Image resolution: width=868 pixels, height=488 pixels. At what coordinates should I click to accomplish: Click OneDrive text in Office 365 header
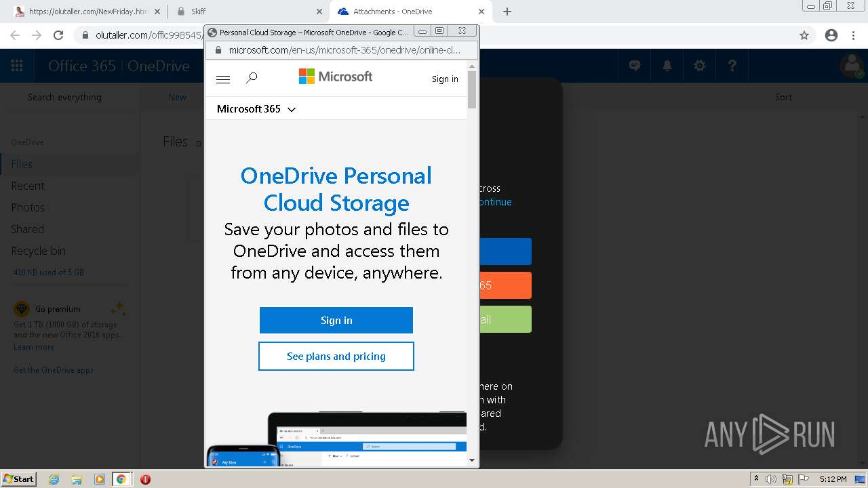coord(159,66)
